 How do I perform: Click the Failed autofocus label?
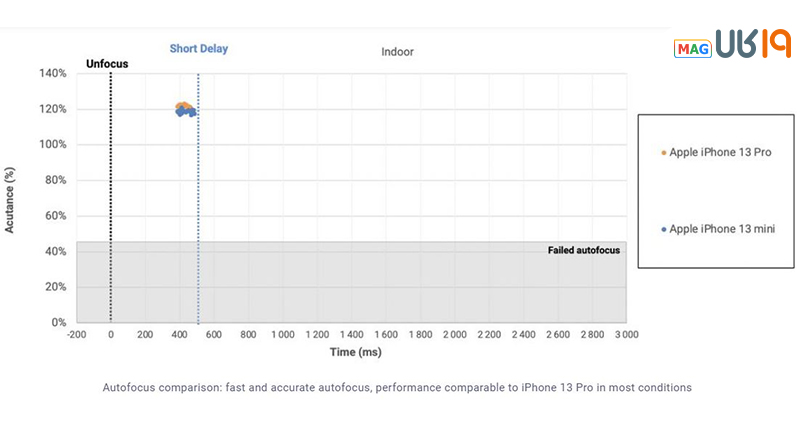coord(584,250)
